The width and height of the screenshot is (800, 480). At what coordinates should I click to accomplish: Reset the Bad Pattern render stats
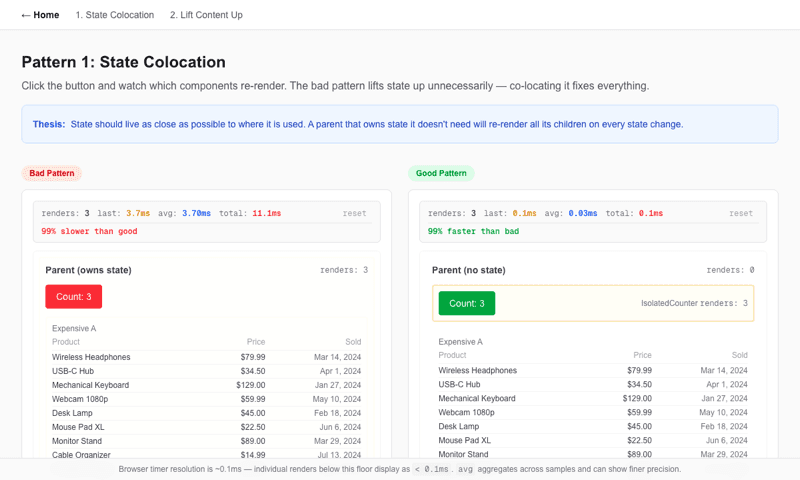click(355, 213)
